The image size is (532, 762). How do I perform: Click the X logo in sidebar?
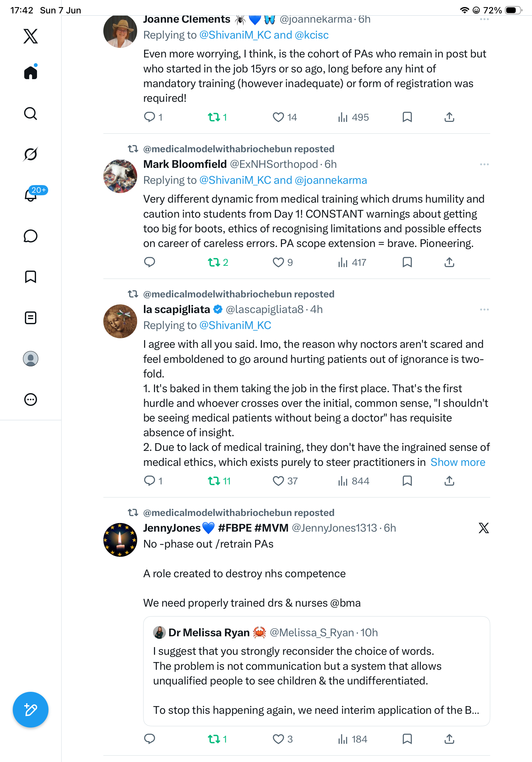pyautogui.click(x=31, y=36)
